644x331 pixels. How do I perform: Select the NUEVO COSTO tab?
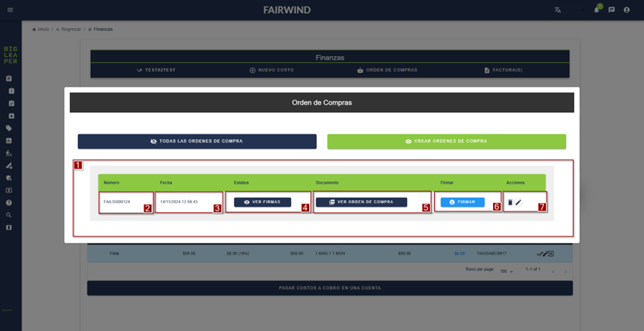(271, 70)
